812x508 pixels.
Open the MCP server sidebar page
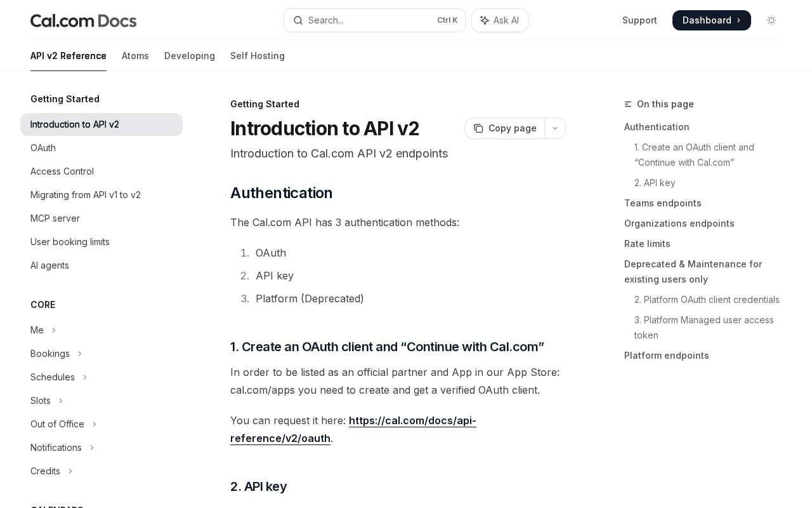pyautogui.click(x=55, y=218)
